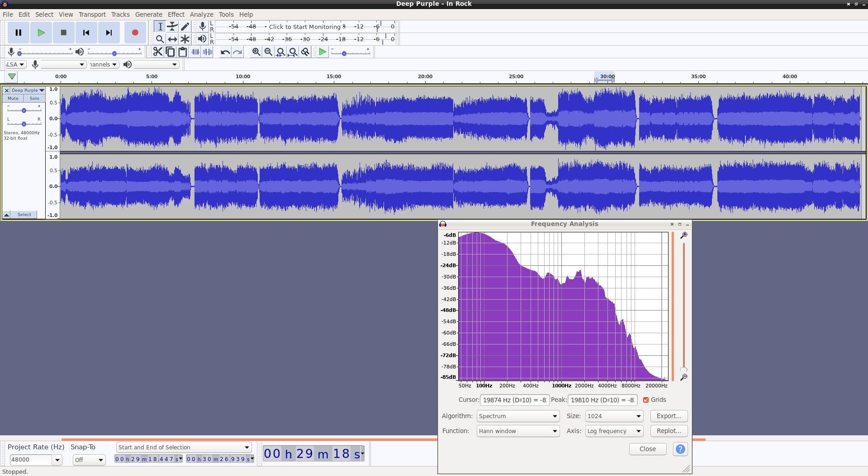Viewport: 868px width, 476px height.
Task: Open the Frequency Analysis help icon
Action: (680, 449)
